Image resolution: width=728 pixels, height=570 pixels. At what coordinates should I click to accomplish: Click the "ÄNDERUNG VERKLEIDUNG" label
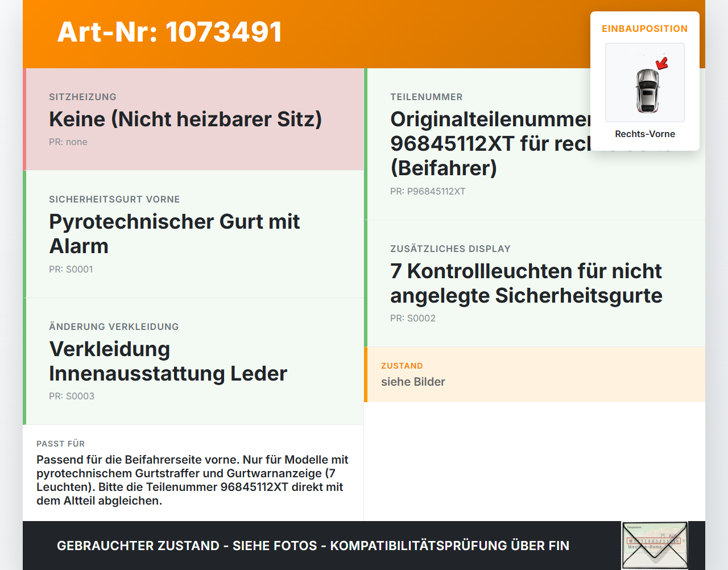coord(114,327)
